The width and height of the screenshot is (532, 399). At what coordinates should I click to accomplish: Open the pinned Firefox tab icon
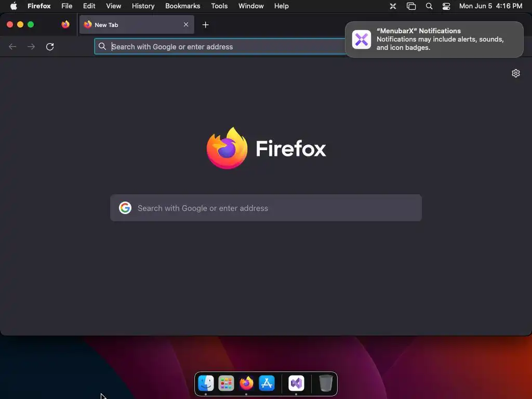pyautogui.click(x=65, y=24)
